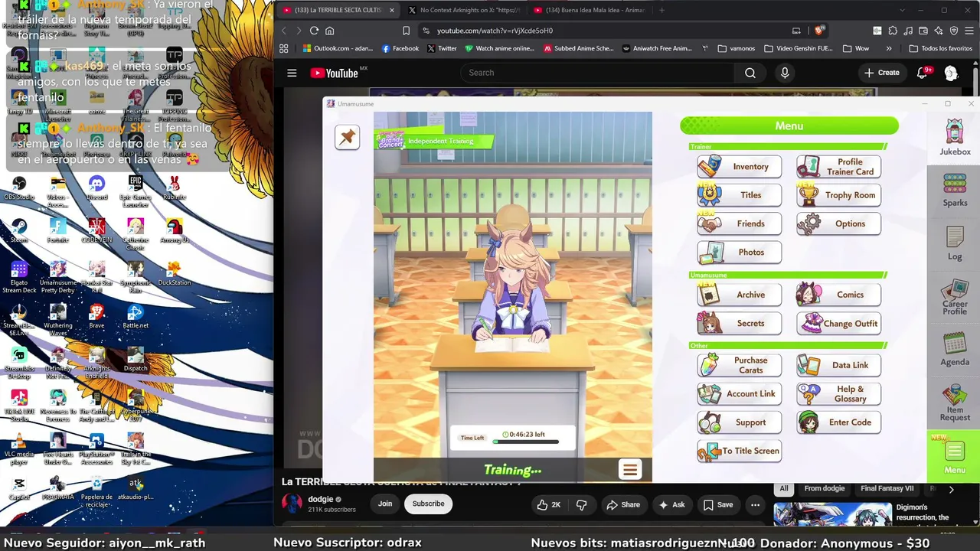The image size is (980, 551).
Task: Go to the Trophy Room
Action: tap(839, 195)
